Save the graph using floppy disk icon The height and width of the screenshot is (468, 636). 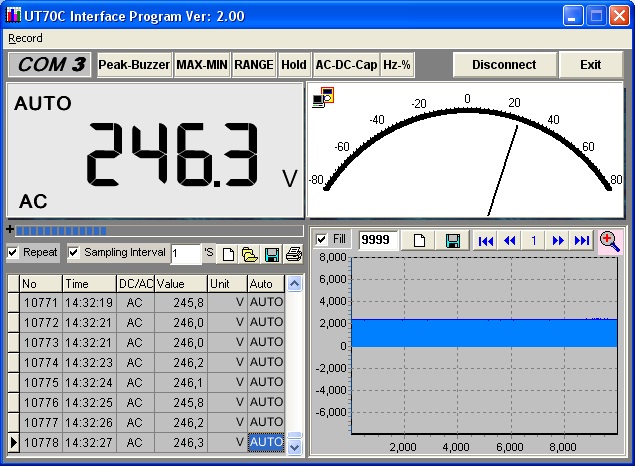click(x=453, y=240)
